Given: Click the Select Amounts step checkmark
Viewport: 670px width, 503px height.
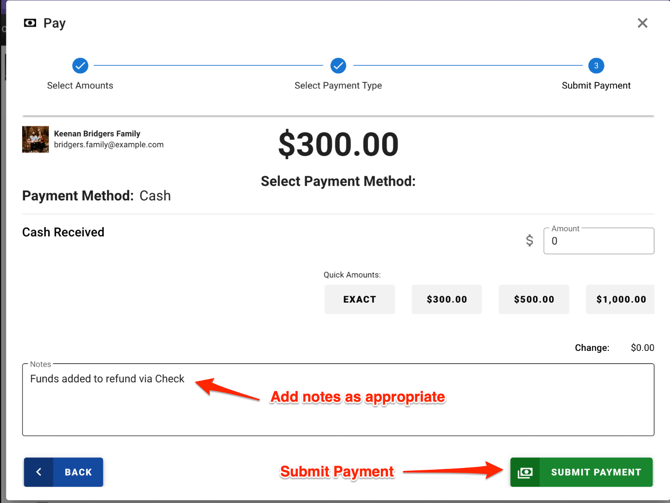Looking at the screenshot, I should point(80,66).
